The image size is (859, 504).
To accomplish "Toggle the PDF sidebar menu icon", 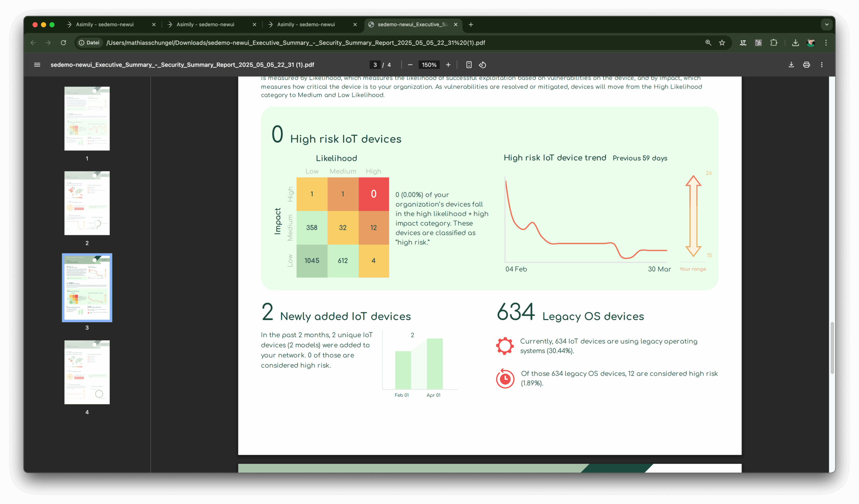I will pos(37,65).
